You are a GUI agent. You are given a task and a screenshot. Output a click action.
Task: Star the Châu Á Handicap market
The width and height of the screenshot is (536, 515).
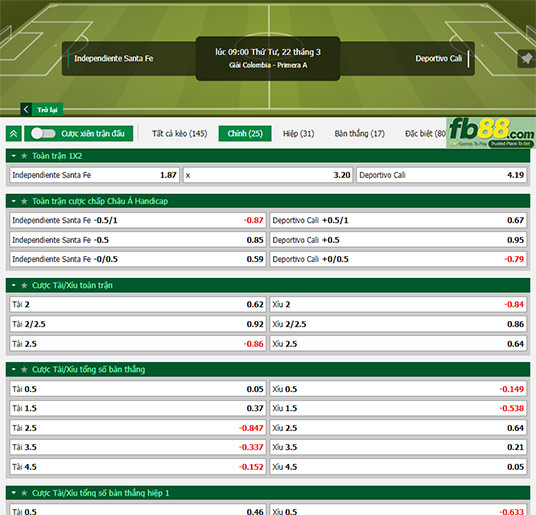click(x=24, y=201)
